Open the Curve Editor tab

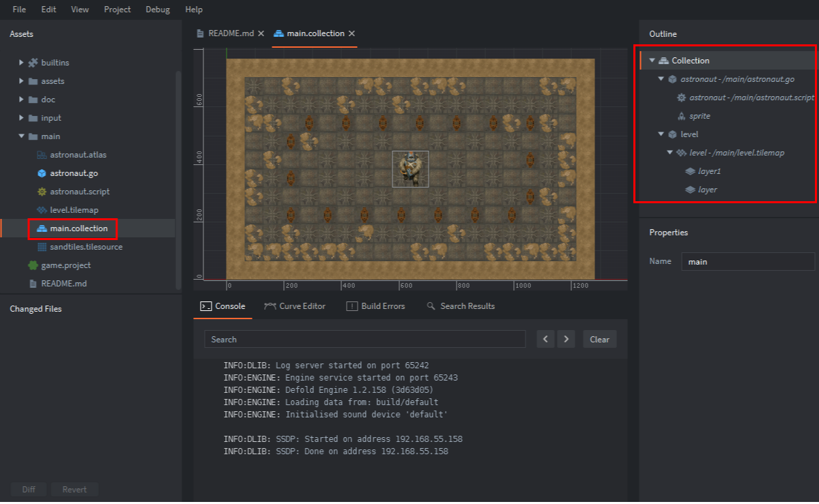pyautogui.click(x=295, y=306)
